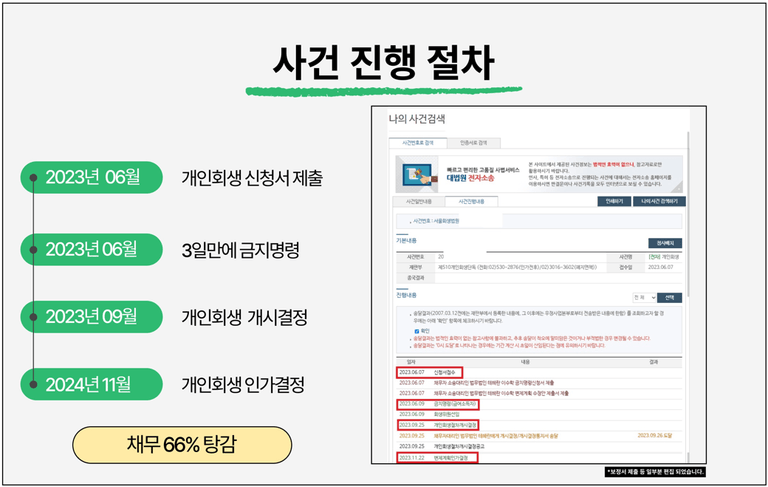
Task: Click the 대법원 전자소송 banner illustration icon
Action: point(417,172)
